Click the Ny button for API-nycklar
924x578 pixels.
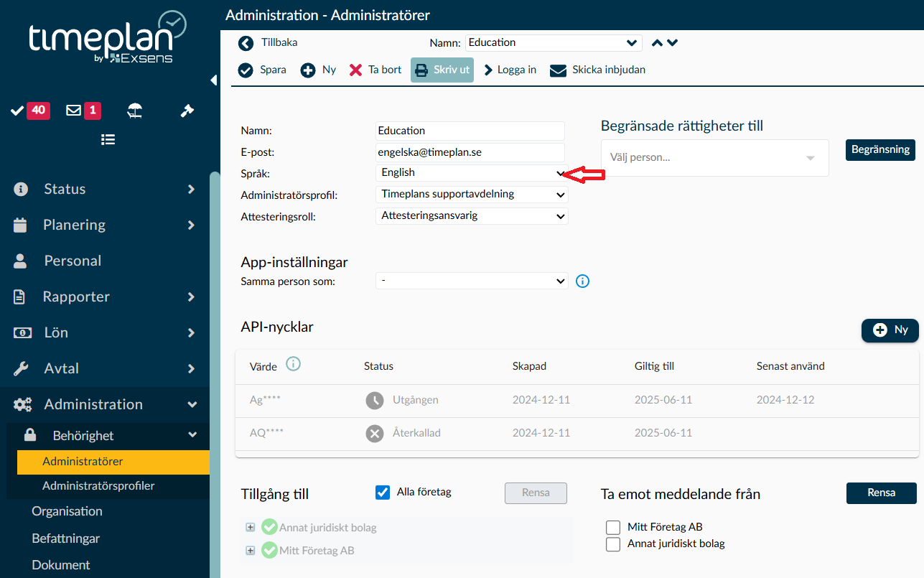click(890, 330)
